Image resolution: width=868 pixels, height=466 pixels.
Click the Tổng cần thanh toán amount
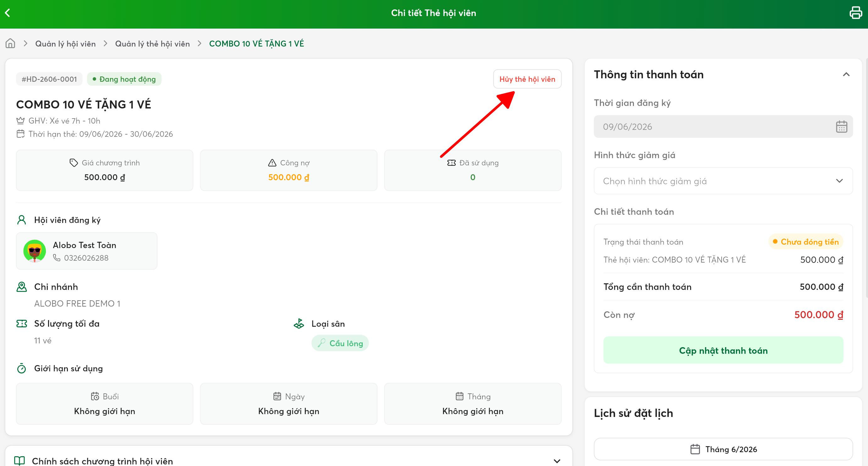821,287
